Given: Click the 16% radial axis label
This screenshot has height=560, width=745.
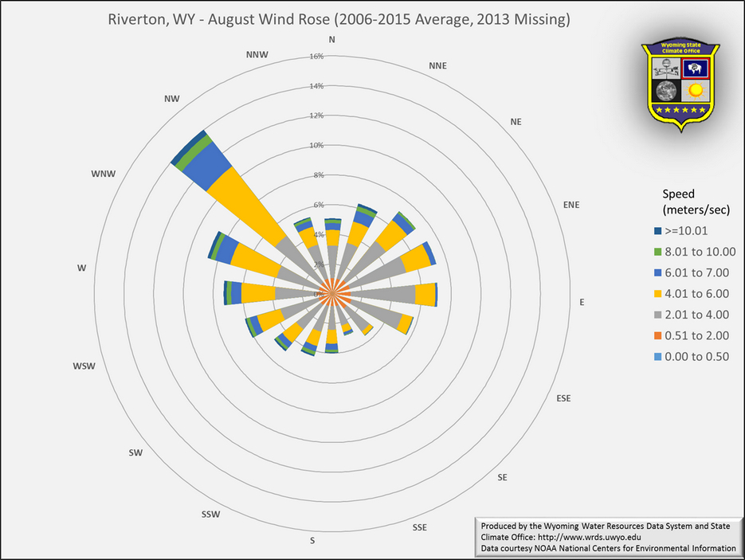Looking at the screenshot, I should coord(316,56).
